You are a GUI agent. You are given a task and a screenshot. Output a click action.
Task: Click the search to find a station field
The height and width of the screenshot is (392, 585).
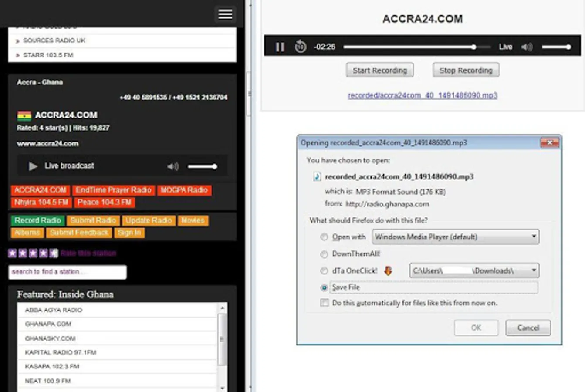click(x=68, y=272)
